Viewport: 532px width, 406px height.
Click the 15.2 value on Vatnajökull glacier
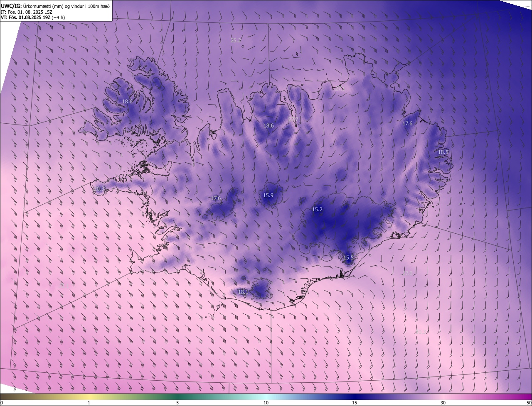tap(317, 209)
